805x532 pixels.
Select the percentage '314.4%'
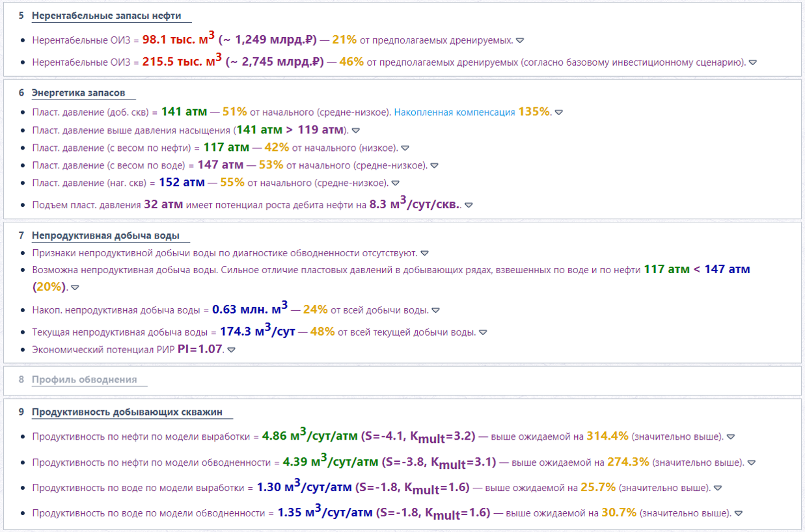click(x=608, y=436)
